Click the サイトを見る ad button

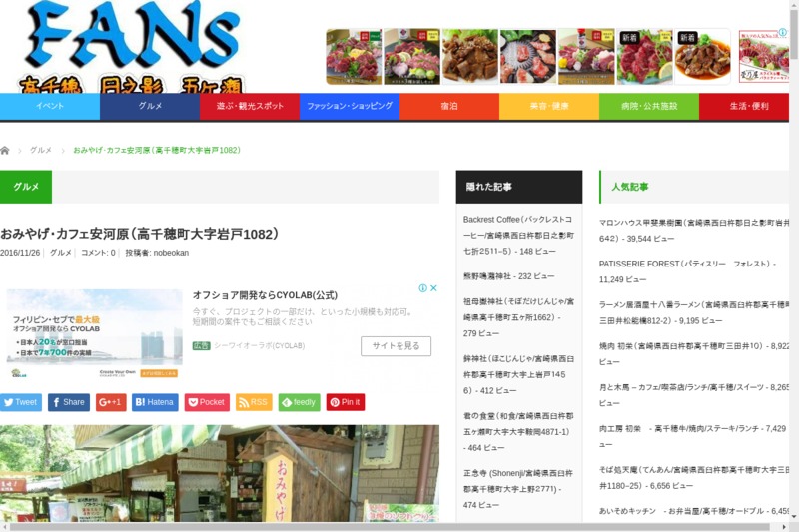point(396,346)
